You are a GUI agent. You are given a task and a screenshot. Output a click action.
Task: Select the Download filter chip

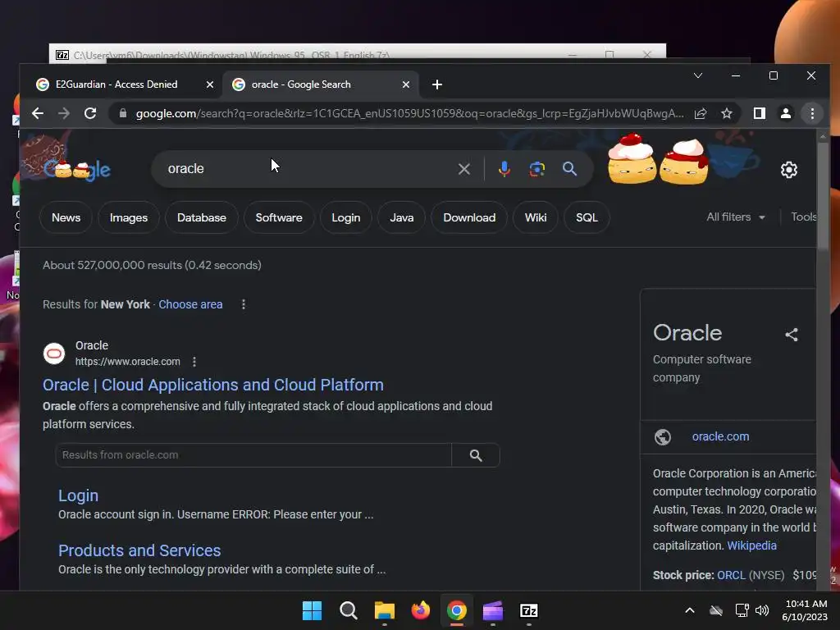tap(469, 217)
